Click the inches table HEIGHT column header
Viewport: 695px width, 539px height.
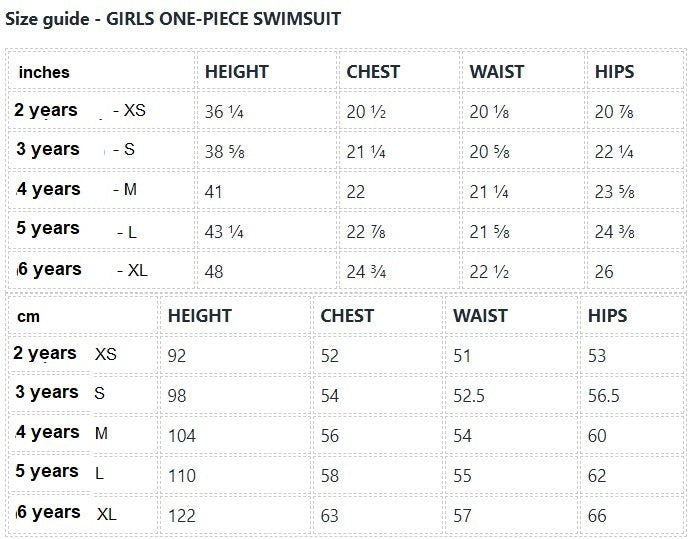tap(236, 72)
